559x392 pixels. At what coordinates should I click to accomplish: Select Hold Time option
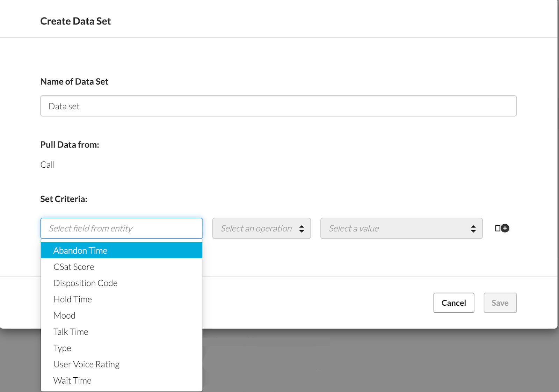[x=122, y=299]
